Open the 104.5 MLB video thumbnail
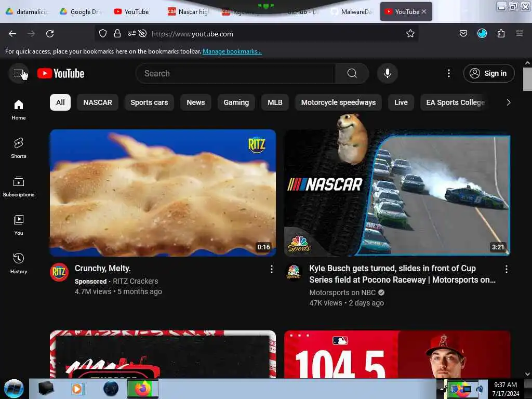 tap(397, 354)
